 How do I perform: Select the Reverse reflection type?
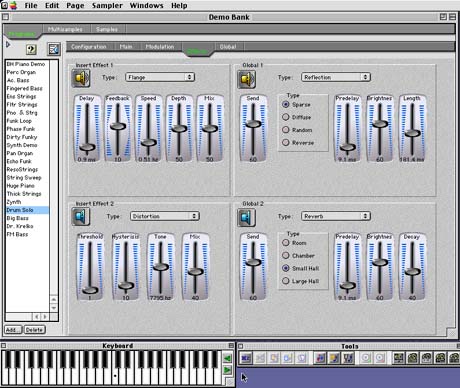286,142
